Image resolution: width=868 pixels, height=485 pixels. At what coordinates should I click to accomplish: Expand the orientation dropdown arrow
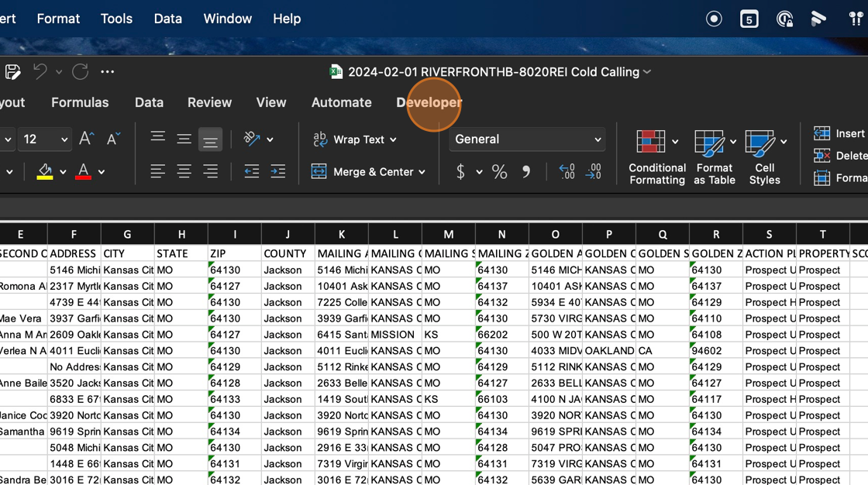tap(270, 139)
